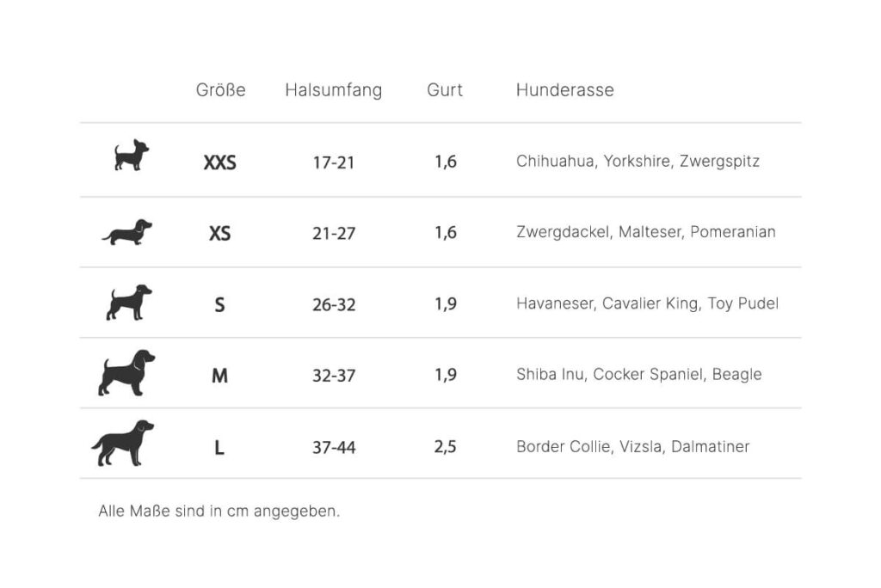
Task: Click the 37-44 Halsumfang value
Action: click(335, 448)
